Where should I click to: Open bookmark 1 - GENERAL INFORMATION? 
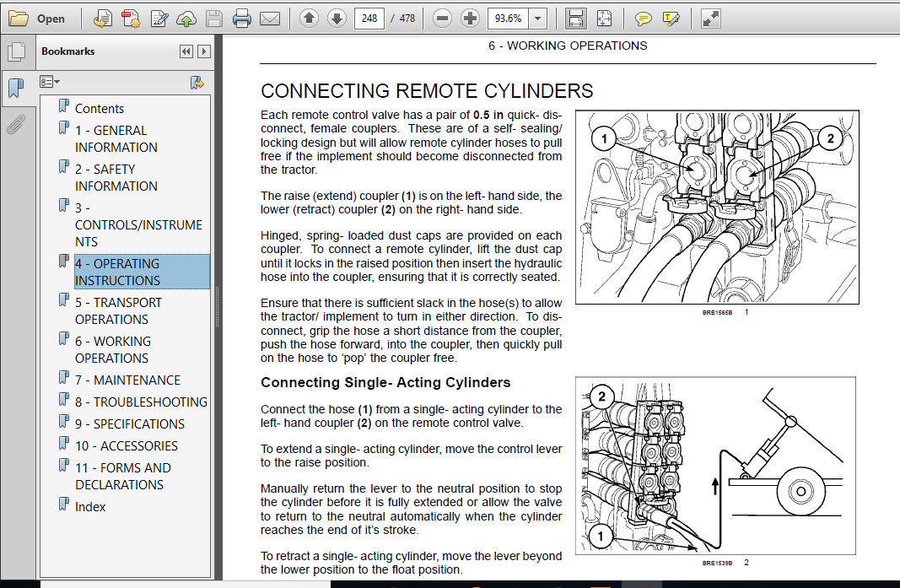point(116,139)
